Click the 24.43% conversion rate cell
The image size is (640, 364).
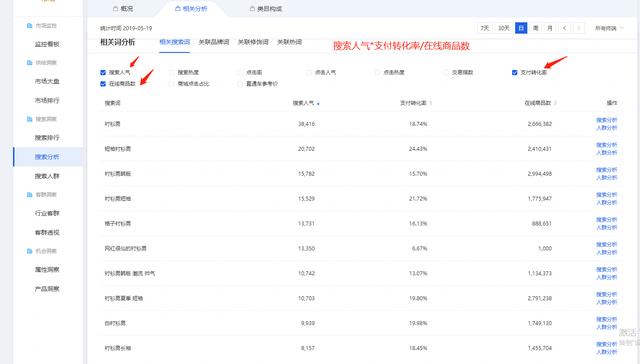tap(418, 149)
